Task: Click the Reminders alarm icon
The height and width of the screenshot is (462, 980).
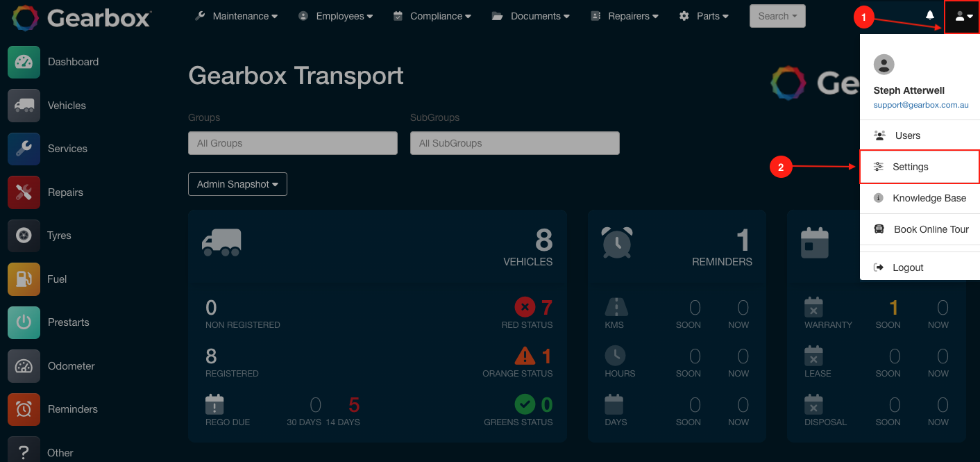Action: coord(24,409)
